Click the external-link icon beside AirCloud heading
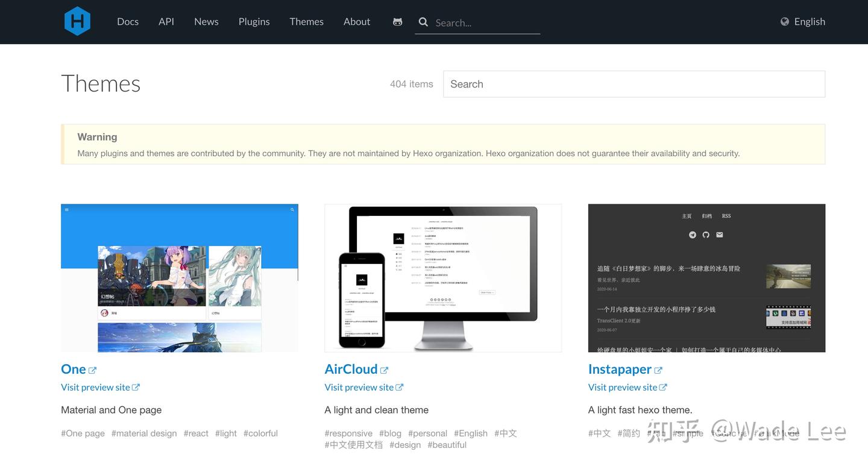Image resolution: width=868 pixels, height=466 pixels. (x=385, y=369)
